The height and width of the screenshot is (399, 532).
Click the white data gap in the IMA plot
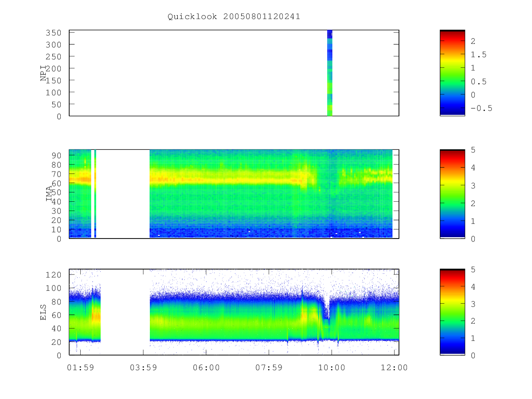pyautogui.click(x=123, y=194)
